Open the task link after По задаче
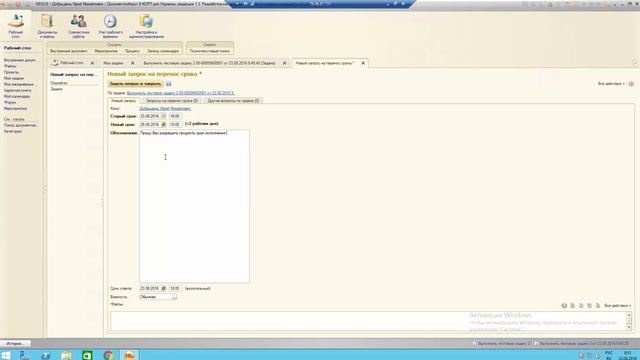 click(x=180, y=93)
